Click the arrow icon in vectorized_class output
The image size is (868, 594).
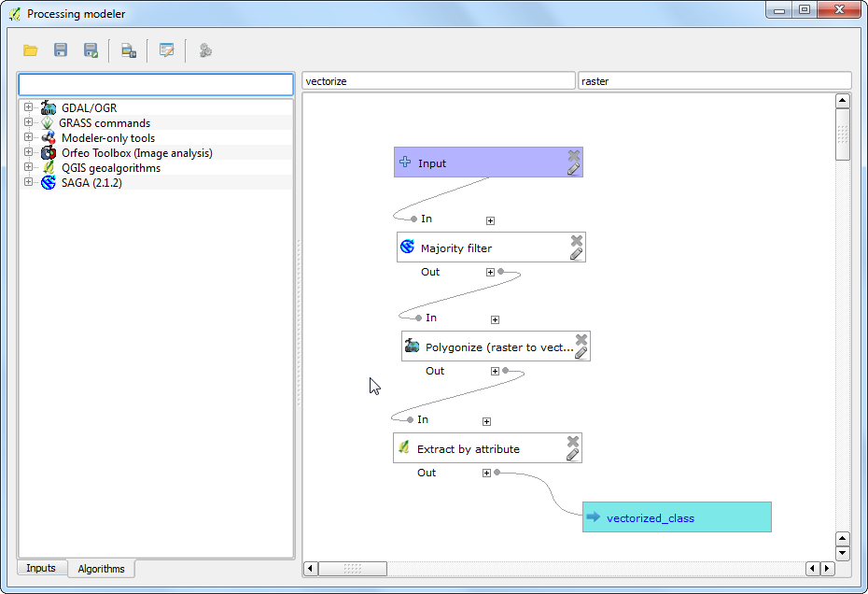click(x=594, y=516)
